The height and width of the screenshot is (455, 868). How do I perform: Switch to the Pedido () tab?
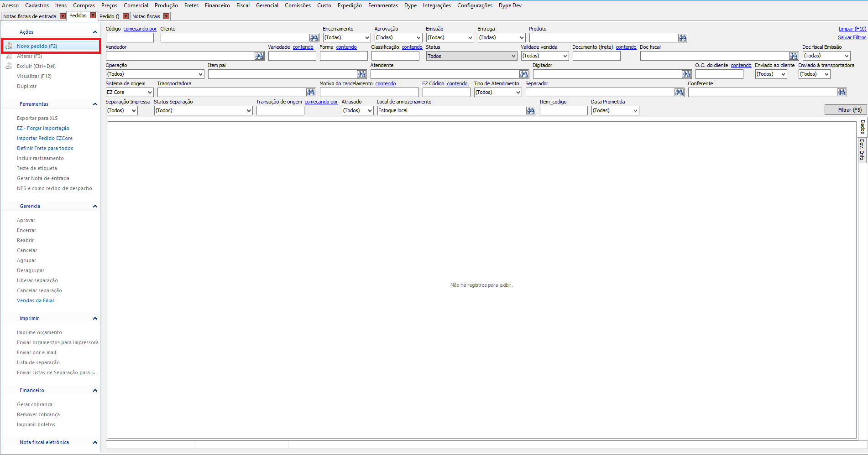coord(110,16)
